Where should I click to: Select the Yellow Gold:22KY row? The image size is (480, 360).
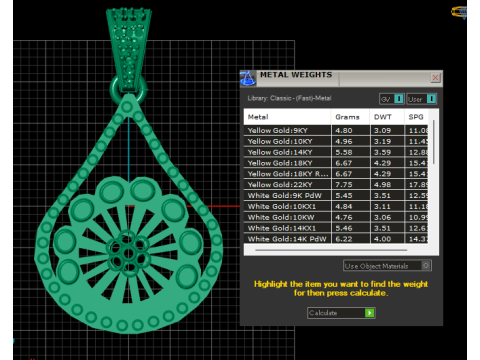pyautogui.click(x=336, y=185)
